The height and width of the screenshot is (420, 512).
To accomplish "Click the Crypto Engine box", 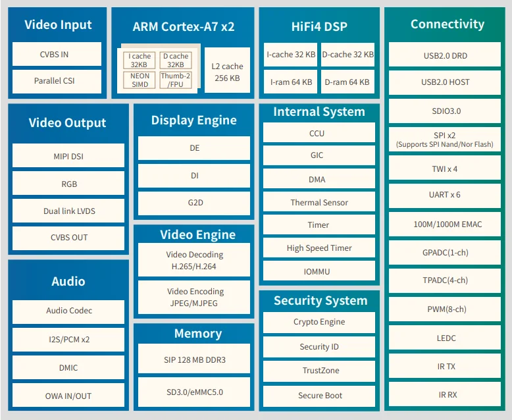I will coord(319,322).
